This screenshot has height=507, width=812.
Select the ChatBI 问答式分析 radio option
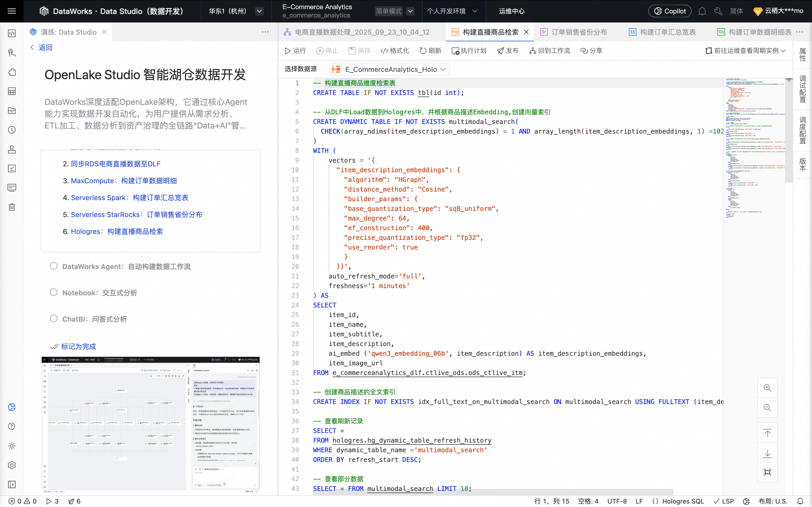pyautogui.click(x=54, y=319)
